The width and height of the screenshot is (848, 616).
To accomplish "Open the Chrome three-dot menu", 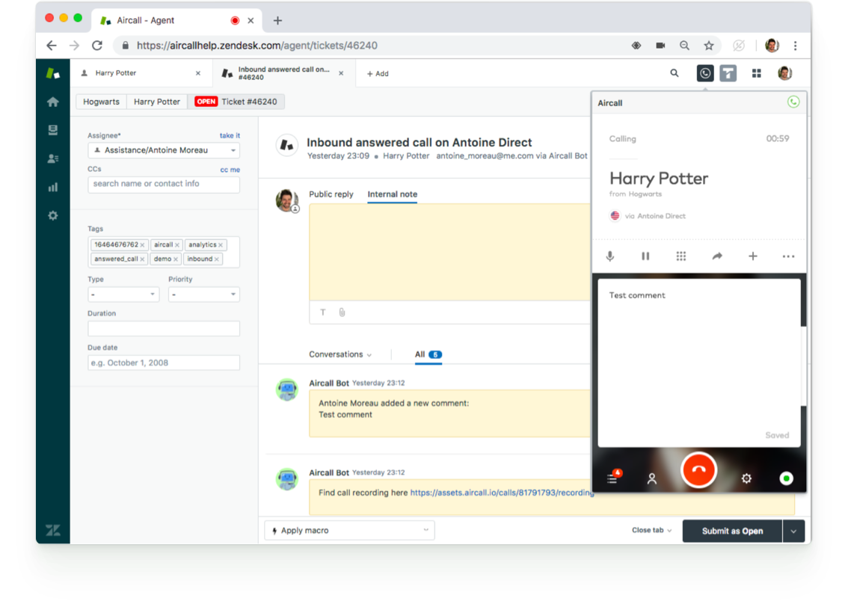I will [795, 46].
